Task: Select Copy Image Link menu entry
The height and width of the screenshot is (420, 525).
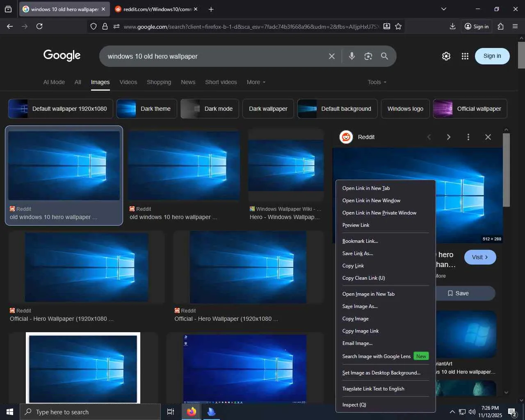Action: 386,331
